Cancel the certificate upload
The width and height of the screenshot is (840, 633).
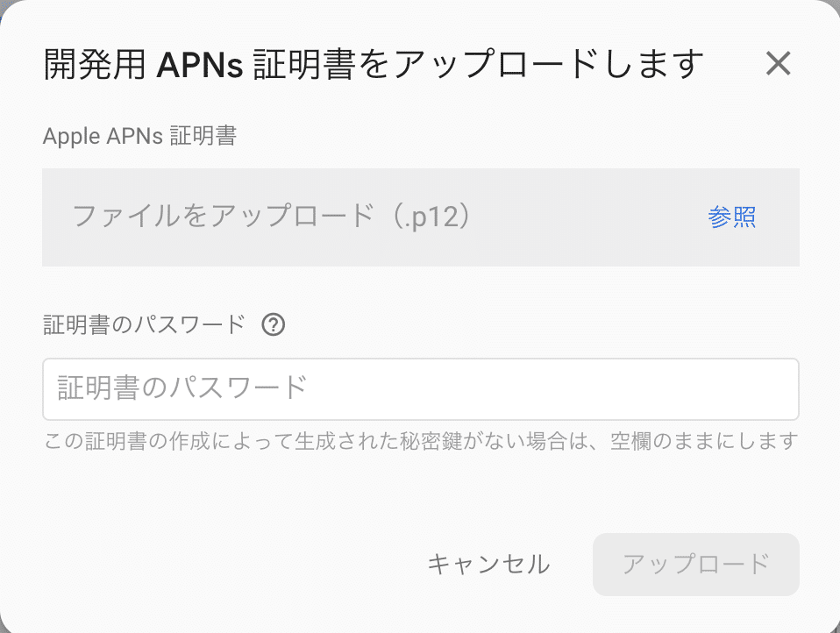point(488,565)
